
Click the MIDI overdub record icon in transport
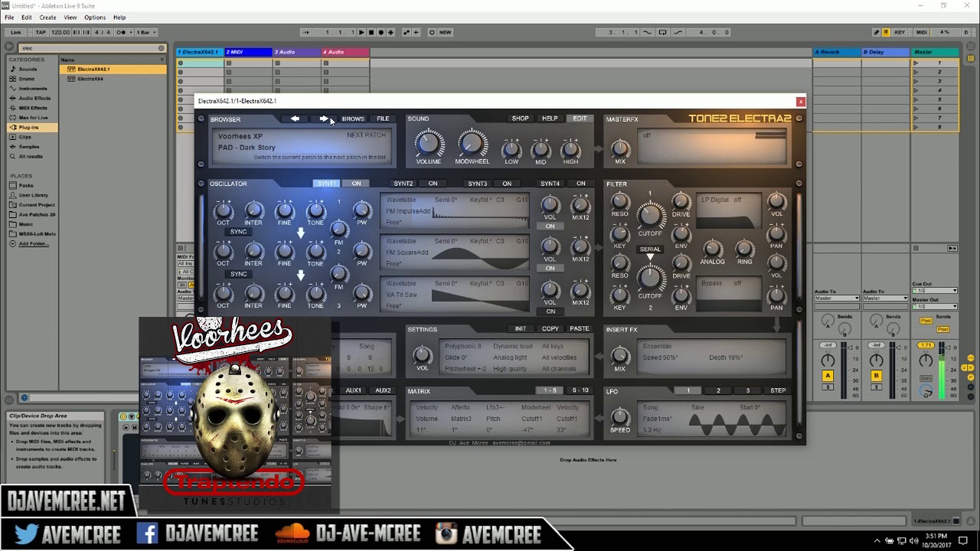point(390,32)
